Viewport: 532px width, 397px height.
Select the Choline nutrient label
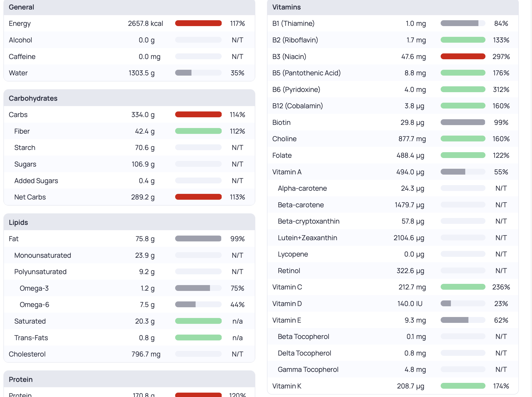pos(284,139)
